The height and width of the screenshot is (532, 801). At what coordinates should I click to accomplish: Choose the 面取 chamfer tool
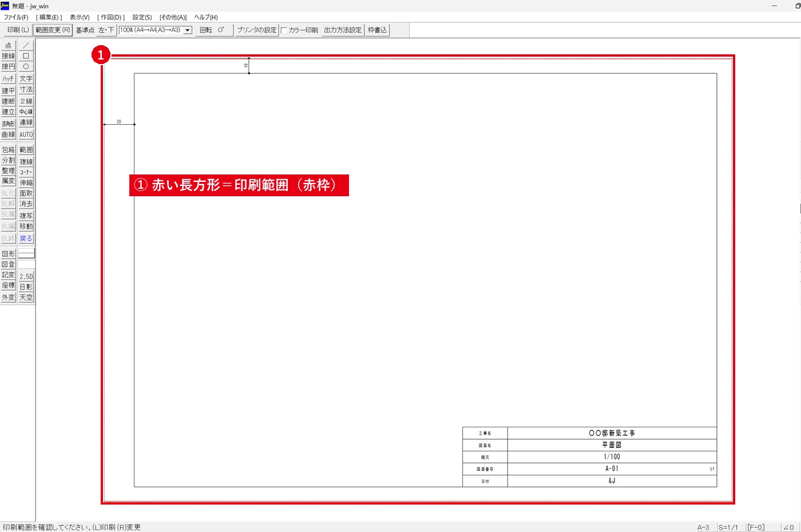coord(26,193)
